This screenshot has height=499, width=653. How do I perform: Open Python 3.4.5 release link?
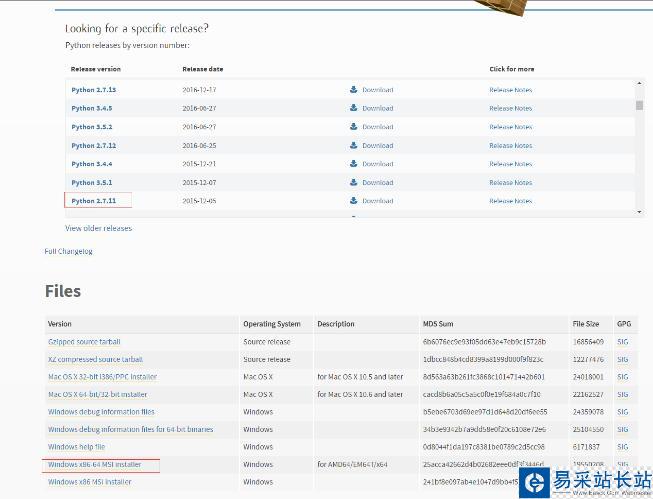pos(92,108)
